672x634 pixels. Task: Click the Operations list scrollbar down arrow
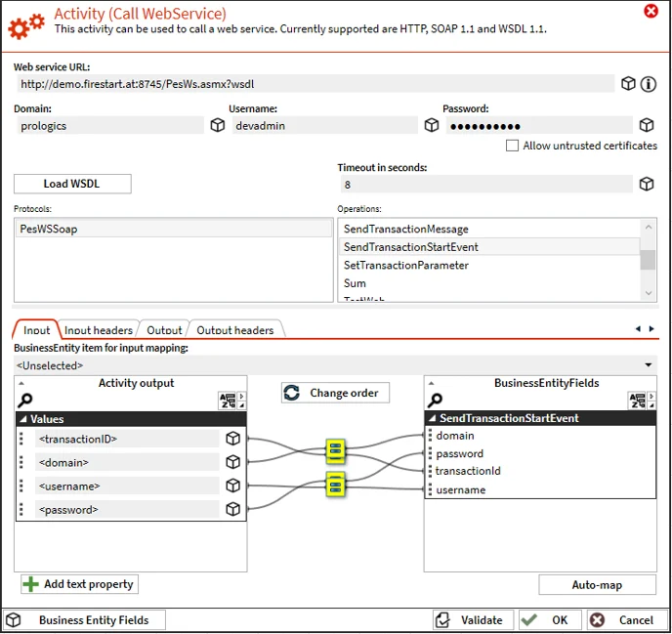[x=648, y=293]
